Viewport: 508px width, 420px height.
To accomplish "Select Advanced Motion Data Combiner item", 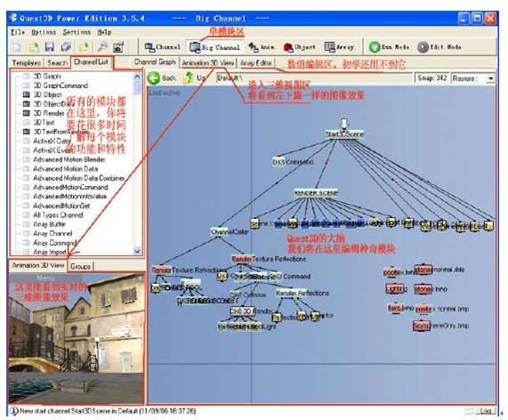I will coord(78,178).
